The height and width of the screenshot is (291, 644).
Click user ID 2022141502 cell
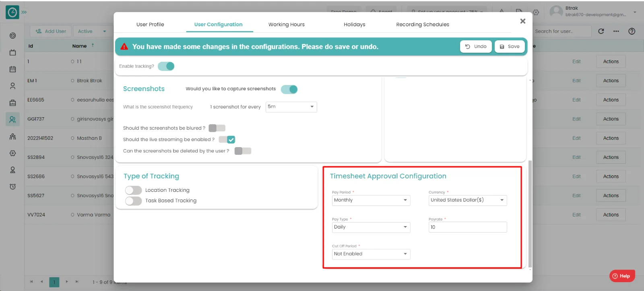pyautogui.click(x=40, y=138)
